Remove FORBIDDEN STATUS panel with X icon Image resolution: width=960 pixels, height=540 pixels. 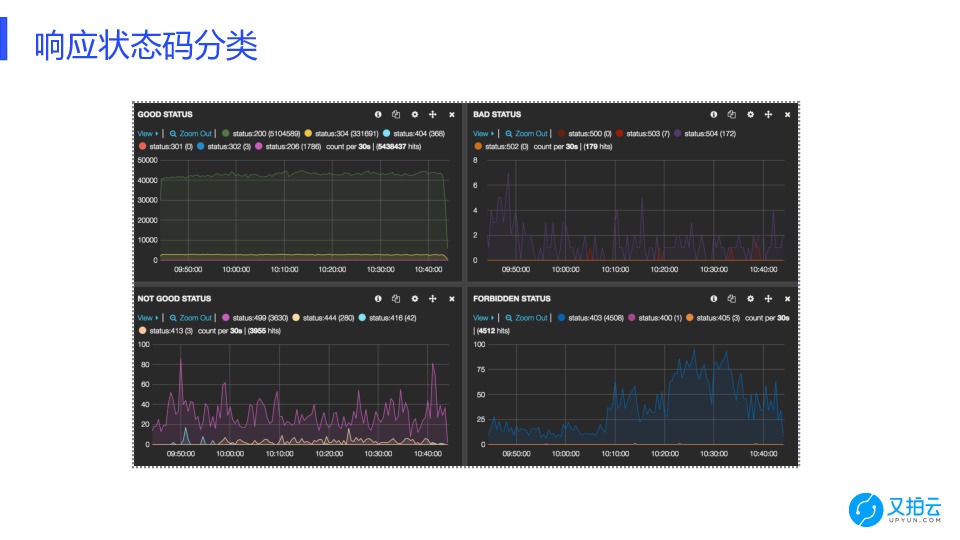click(x=787, y=299)
